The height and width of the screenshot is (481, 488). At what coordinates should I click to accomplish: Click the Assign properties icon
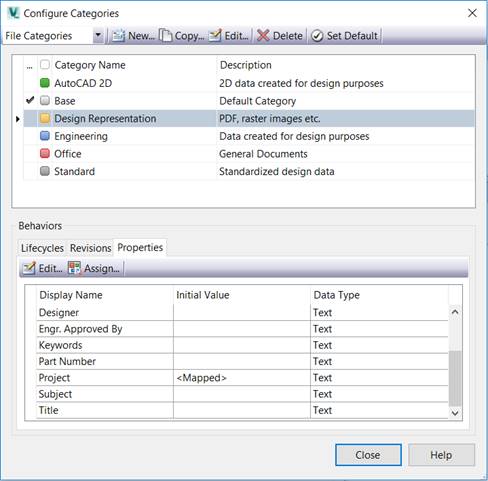74,268
